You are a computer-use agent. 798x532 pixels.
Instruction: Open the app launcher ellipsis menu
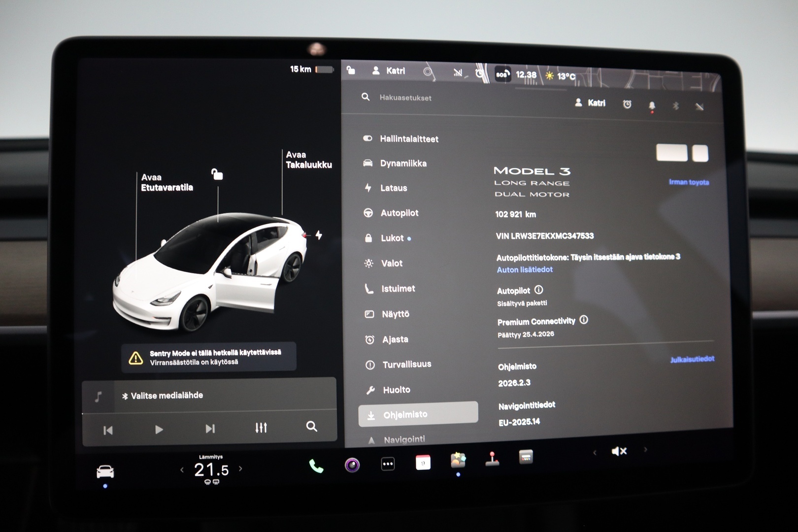pos(388,463)
